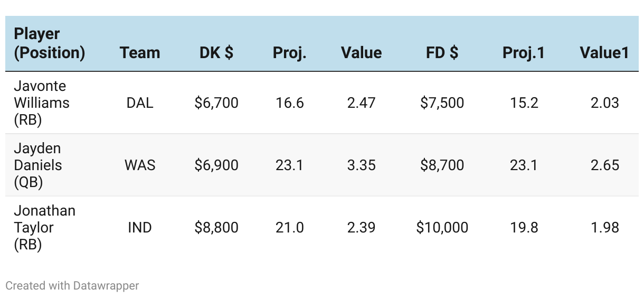The width and height of the screenshot is (644, 298).
Task: Select the IND team cell
Action: click(140, 227)
